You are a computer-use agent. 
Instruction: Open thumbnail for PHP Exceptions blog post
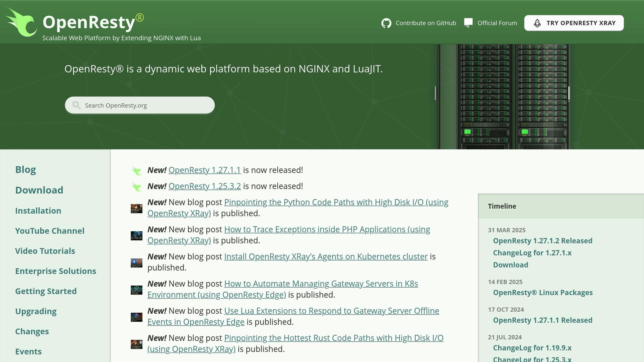(x=136, y=235)
